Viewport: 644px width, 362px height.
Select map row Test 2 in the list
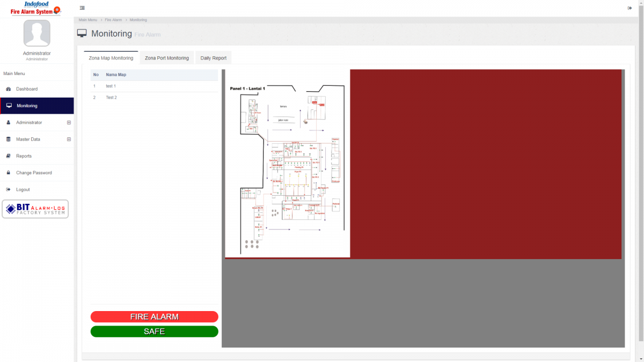pos(111,97)
